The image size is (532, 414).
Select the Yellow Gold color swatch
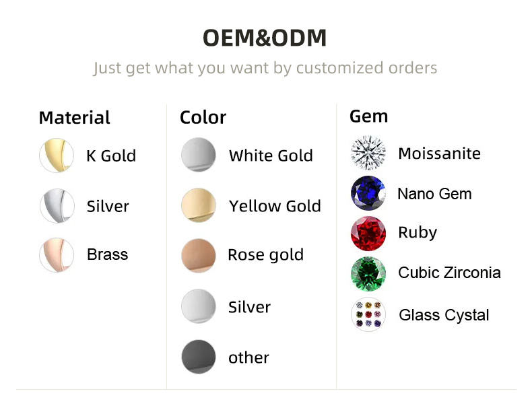click(x=199, y=205)
